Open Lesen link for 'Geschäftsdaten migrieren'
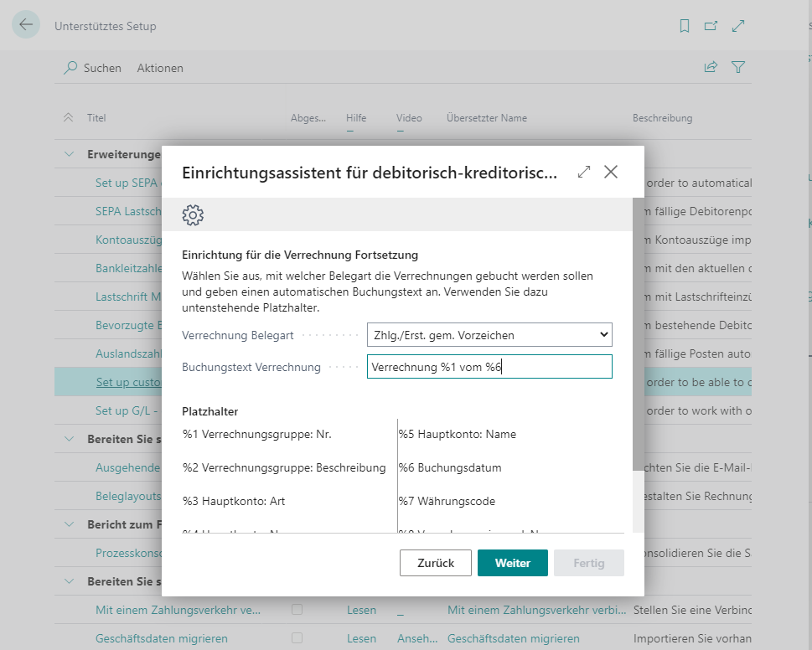 tap(361, 638)
